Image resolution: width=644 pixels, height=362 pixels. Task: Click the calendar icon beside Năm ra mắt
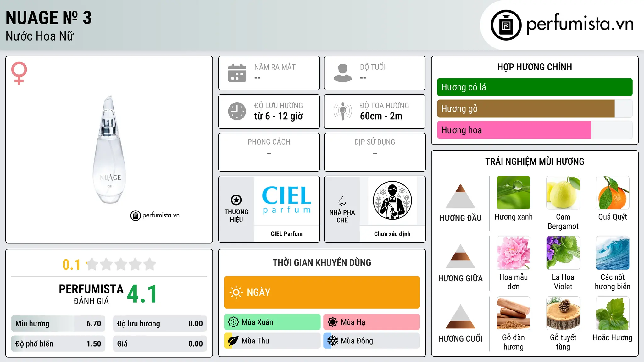coord(237,73)
